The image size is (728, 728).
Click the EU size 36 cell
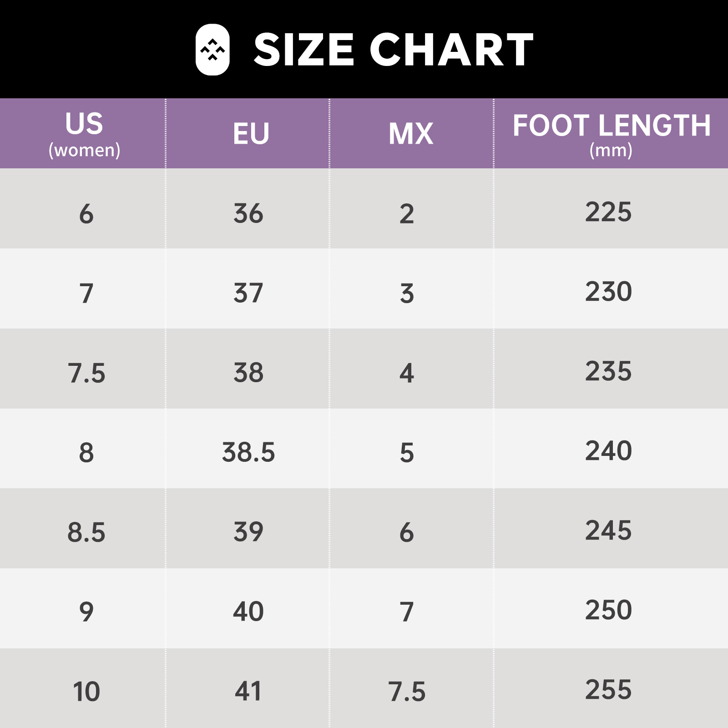pos(248,208)
